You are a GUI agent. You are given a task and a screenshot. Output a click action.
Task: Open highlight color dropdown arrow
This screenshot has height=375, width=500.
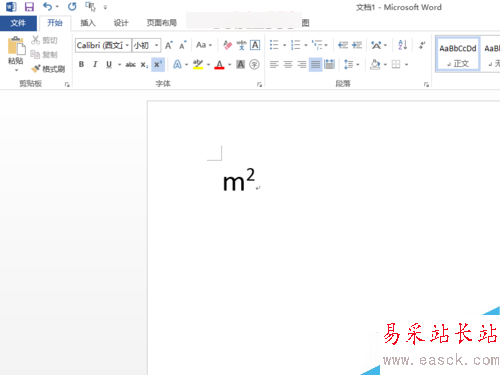(x=208, y=65)
